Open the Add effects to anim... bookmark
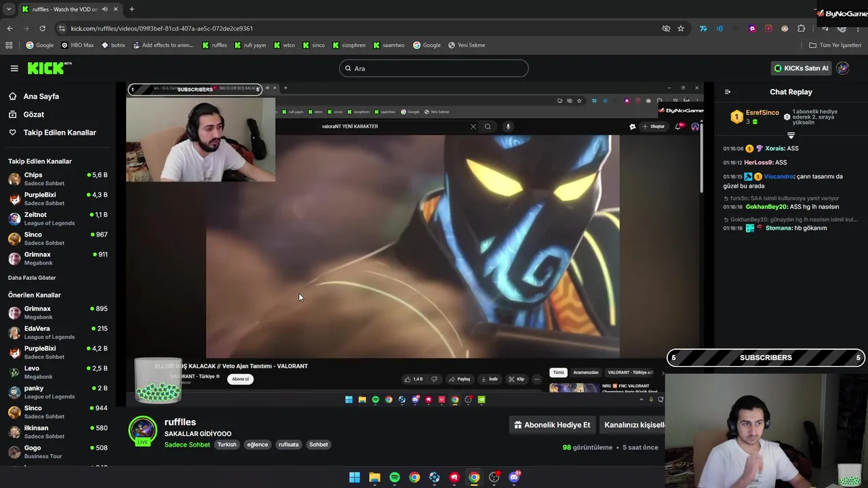This screenshot has height=488, width=868. pos(163,45)
